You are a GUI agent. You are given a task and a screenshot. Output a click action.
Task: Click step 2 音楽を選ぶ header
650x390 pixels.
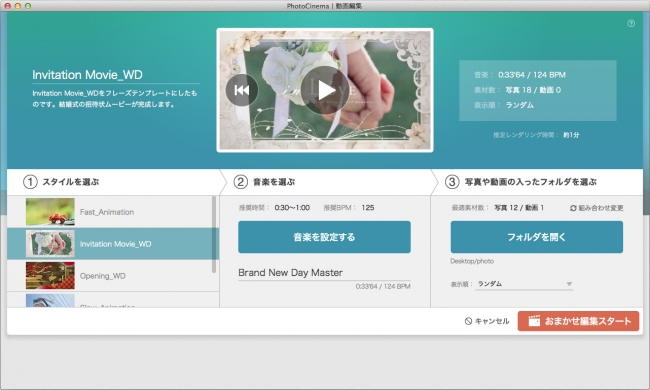click(x=264, y=182)
